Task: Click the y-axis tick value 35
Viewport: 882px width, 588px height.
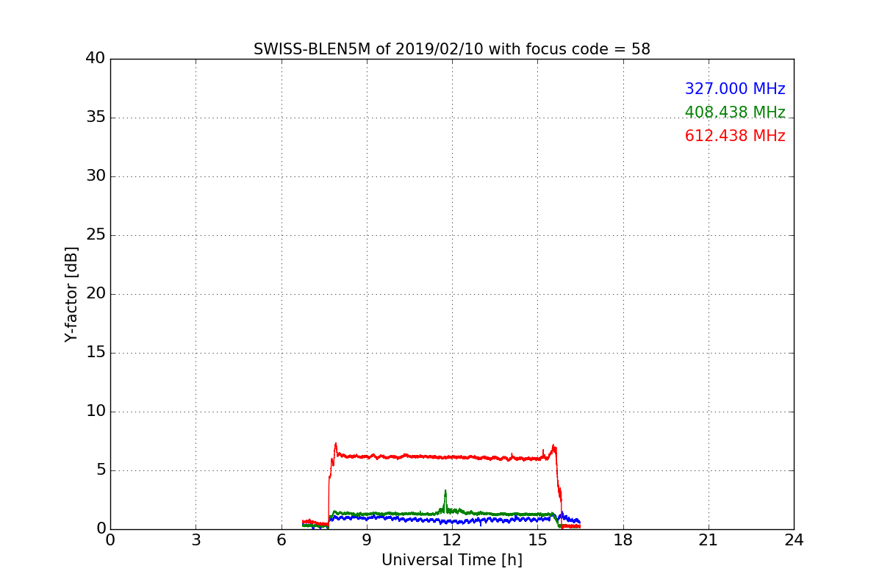Action: (x=96, y=118)
